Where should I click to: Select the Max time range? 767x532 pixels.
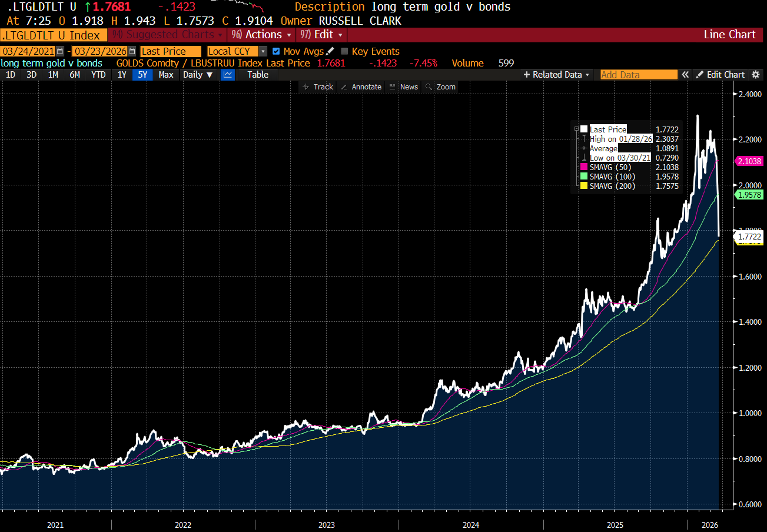(166, 75)
